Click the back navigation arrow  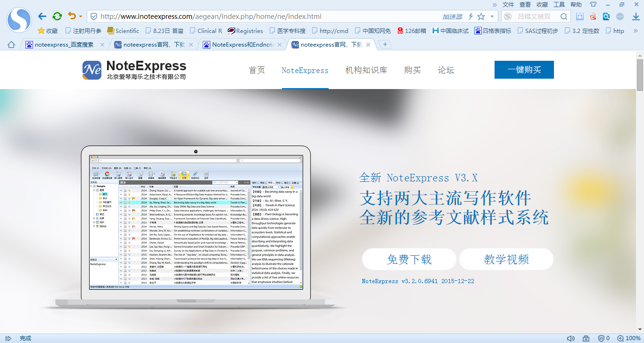coord(42,16)
